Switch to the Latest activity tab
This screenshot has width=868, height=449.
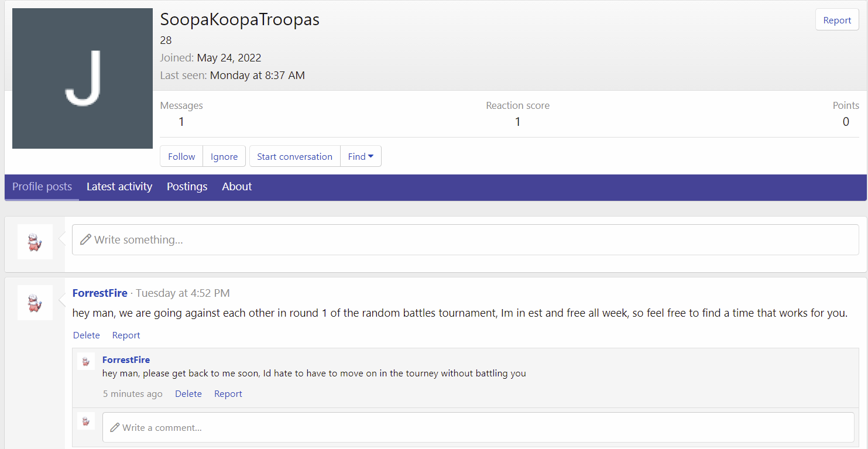[119, 187]
